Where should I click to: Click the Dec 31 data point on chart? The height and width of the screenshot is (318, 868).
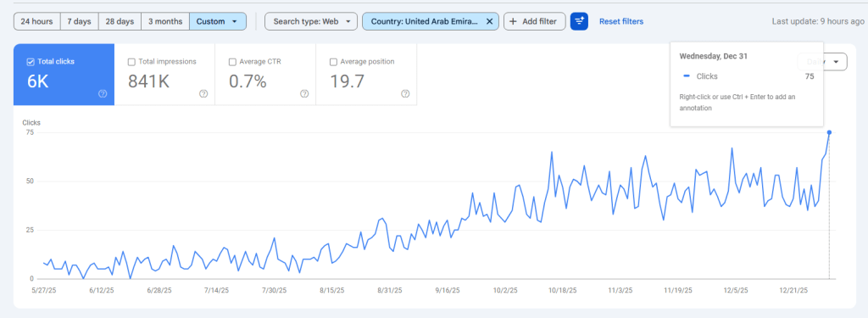click(829, 132)
